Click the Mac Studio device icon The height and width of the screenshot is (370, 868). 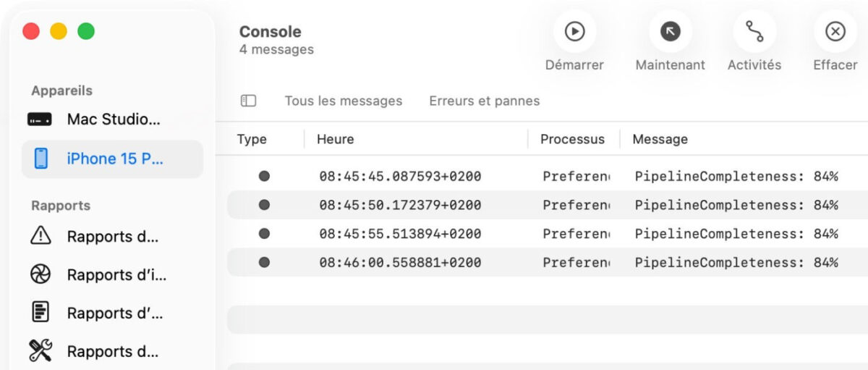[x=40, y=119]
